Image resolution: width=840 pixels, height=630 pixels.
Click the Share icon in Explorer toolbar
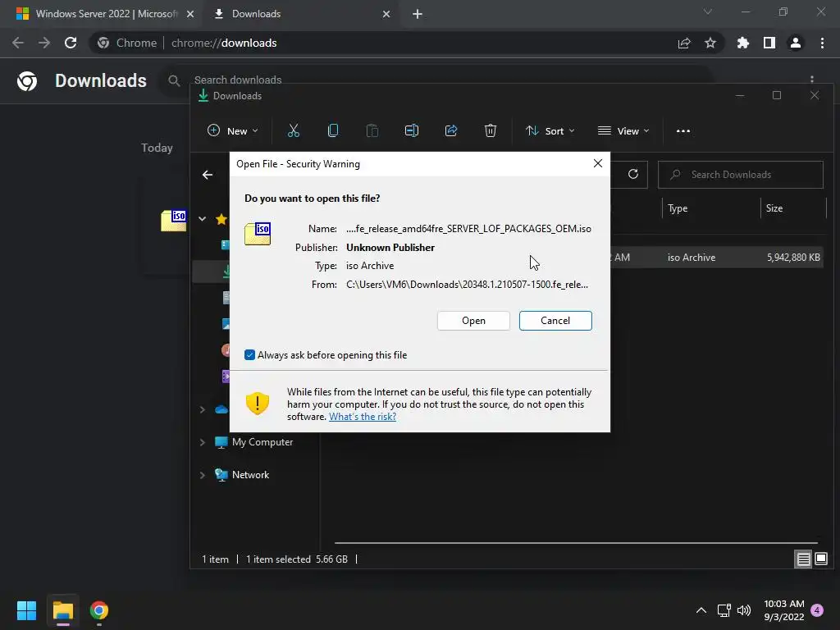(451, 130)
